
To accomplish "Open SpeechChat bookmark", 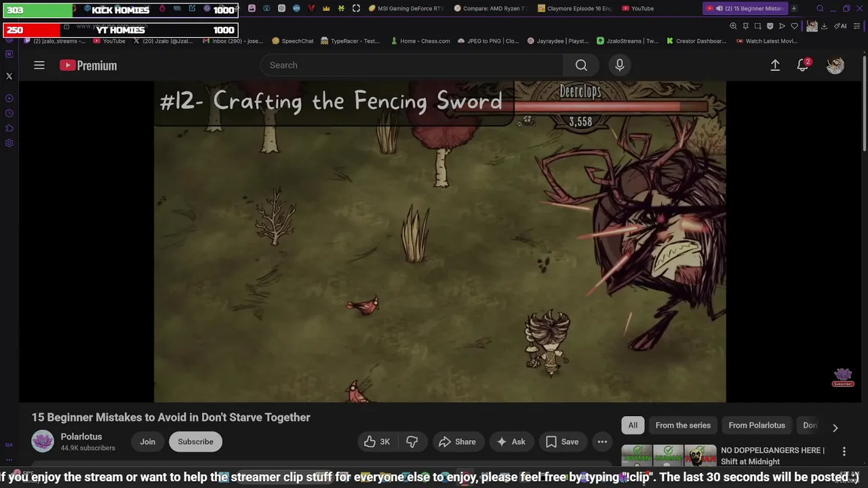I will click(x=293, y=41).
